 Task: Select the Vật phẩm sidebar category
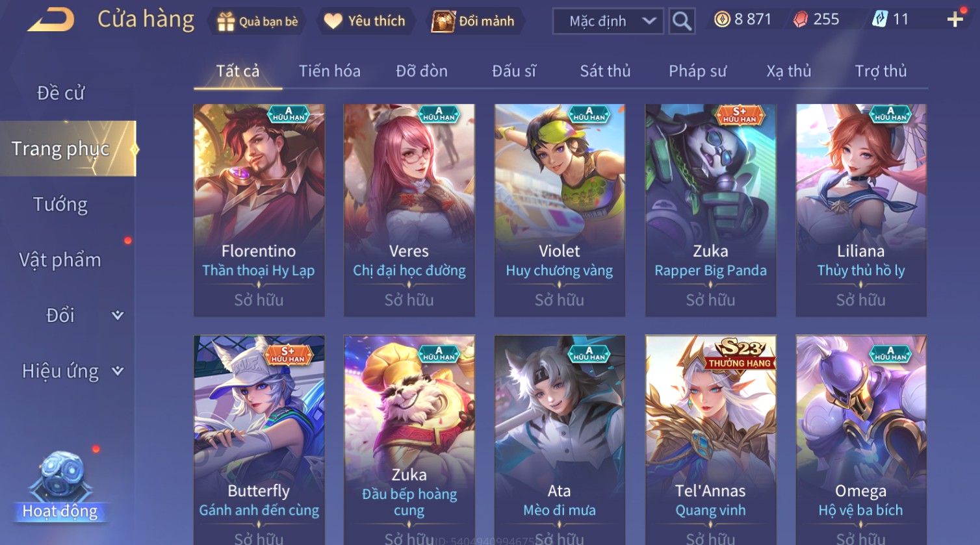click(60, 260)
